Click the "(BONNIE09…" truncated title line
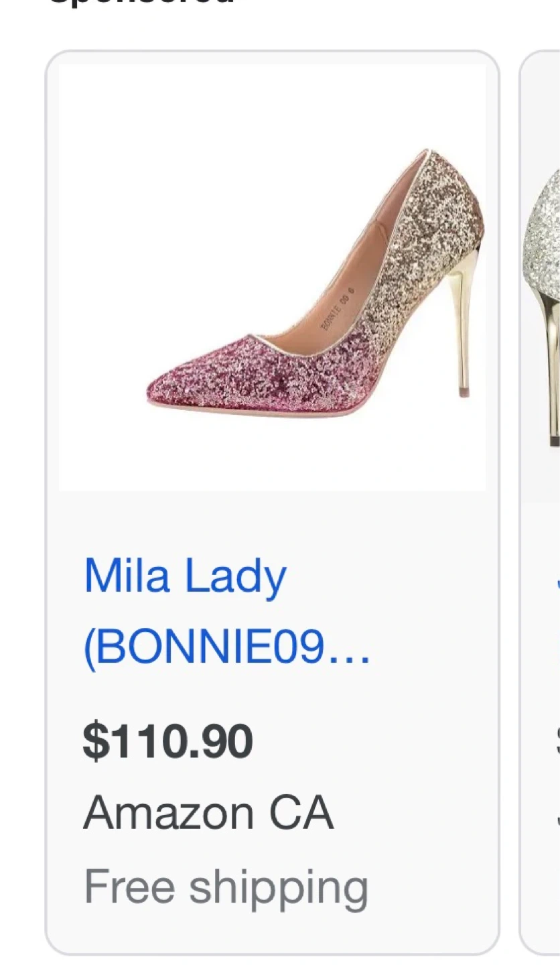The image size is (560, 965). pos(226,648)
